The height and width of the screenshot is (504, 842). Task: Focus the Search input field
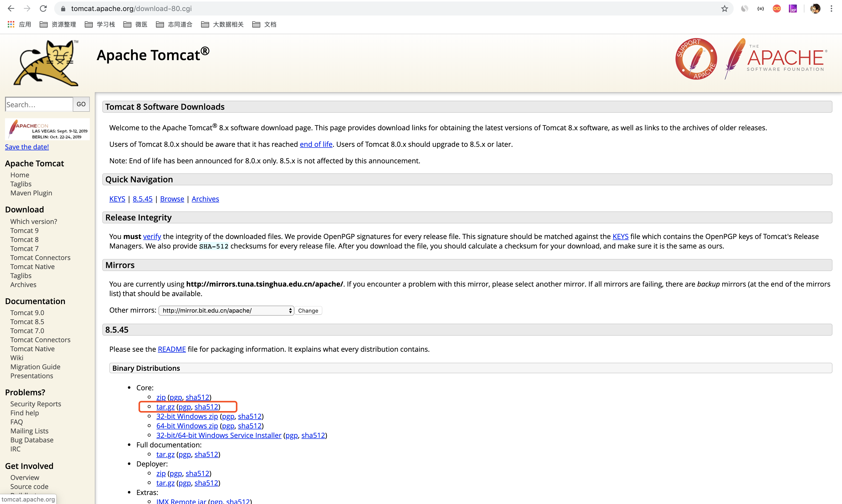tap(39, 104)
